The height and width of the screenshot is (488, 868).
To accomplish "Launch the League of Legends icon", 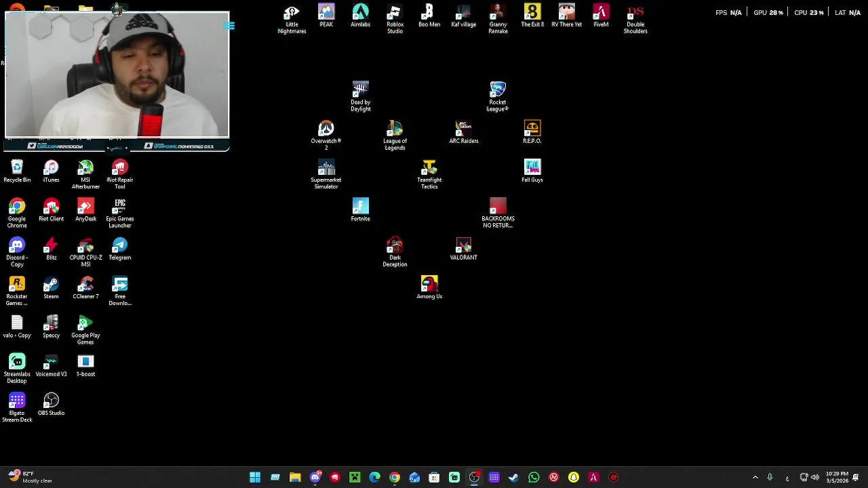I will click(x=395, y=136).
